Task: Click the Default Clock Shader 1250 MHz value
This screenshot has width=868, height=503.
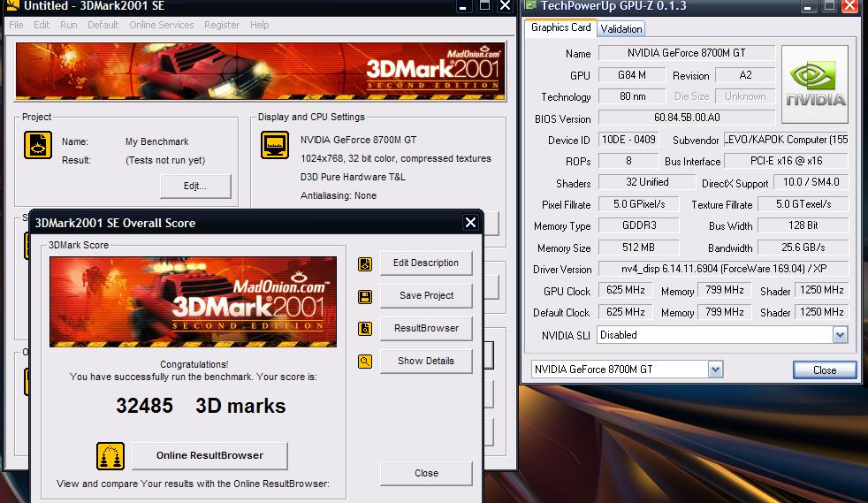Action: click(821, 312)
